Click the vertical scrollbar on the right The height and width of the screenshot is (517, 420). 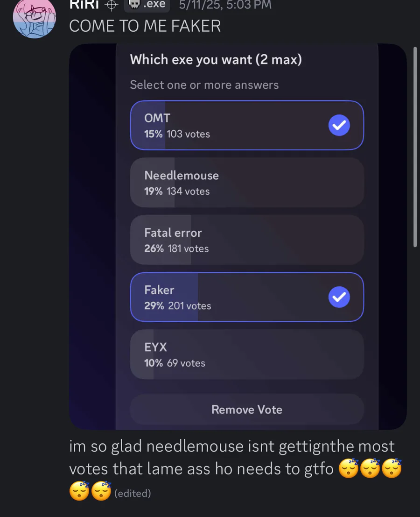pos(415,147)
